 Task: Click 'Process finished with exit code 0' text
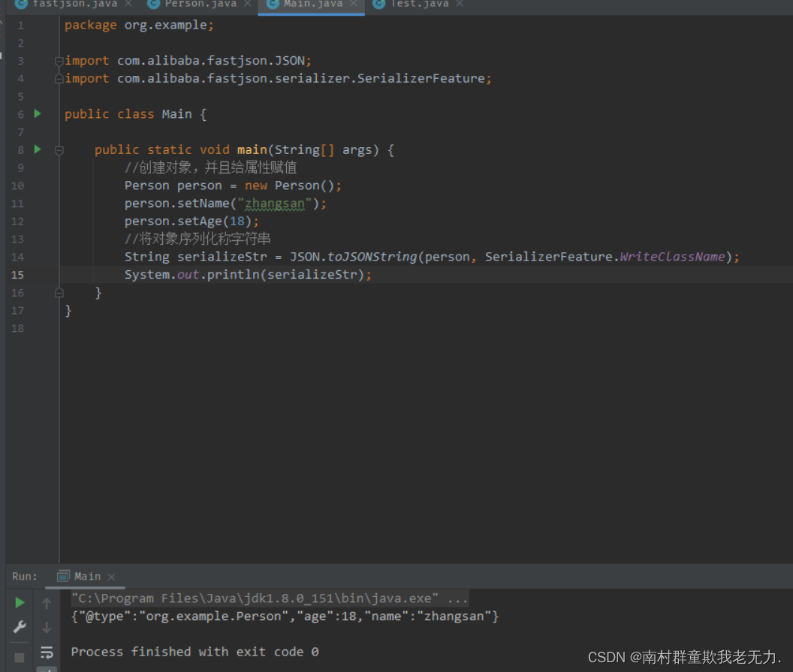point(194,652)
